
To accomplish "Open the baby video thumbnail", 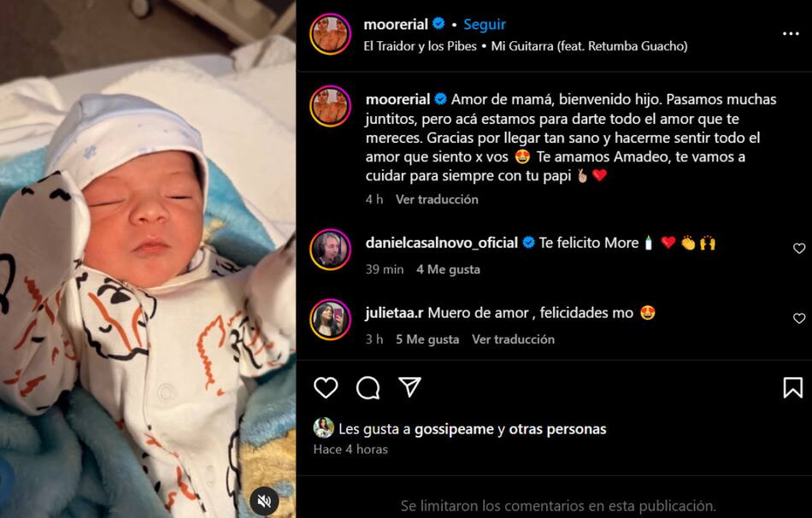I will click(x=148, y=259).
